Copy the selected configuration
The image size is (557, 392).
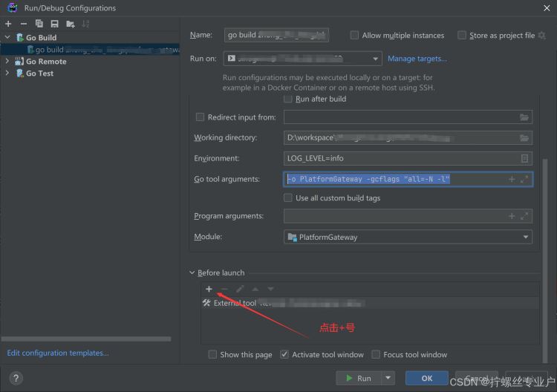(39, 24)
